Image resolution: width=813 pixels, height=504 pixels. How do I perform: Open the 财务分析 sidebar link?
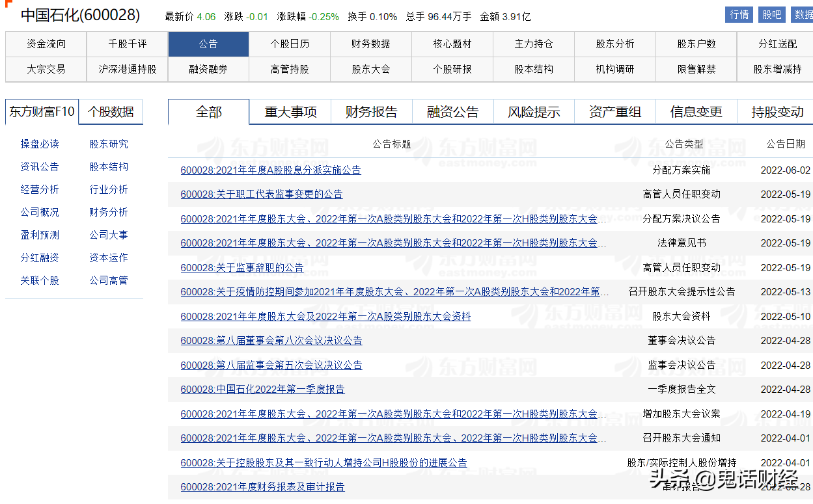pos(109,212)
